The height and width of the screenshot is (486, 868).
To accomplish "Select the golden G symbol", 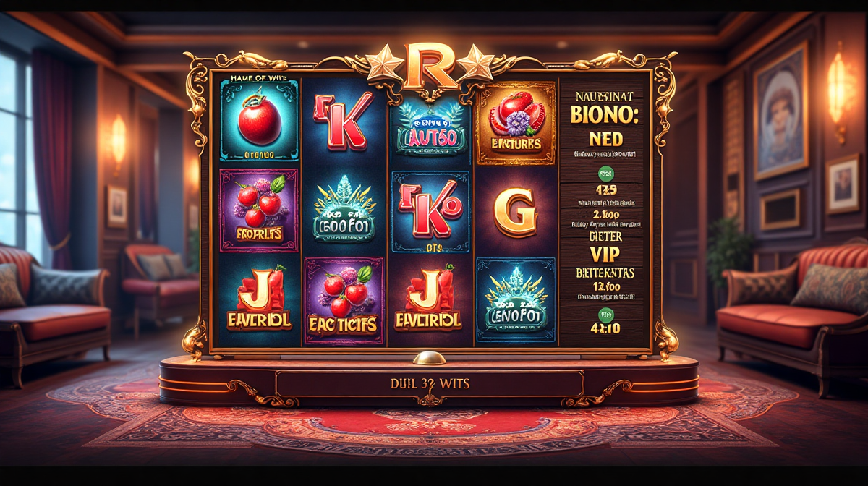I will (515, 213).
